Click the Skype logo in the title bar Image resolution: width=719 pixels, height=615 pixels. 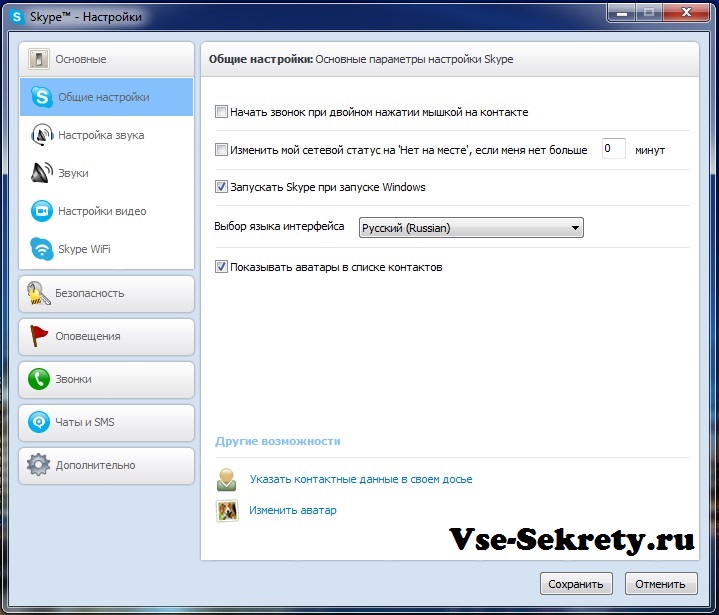pos(17,17)
